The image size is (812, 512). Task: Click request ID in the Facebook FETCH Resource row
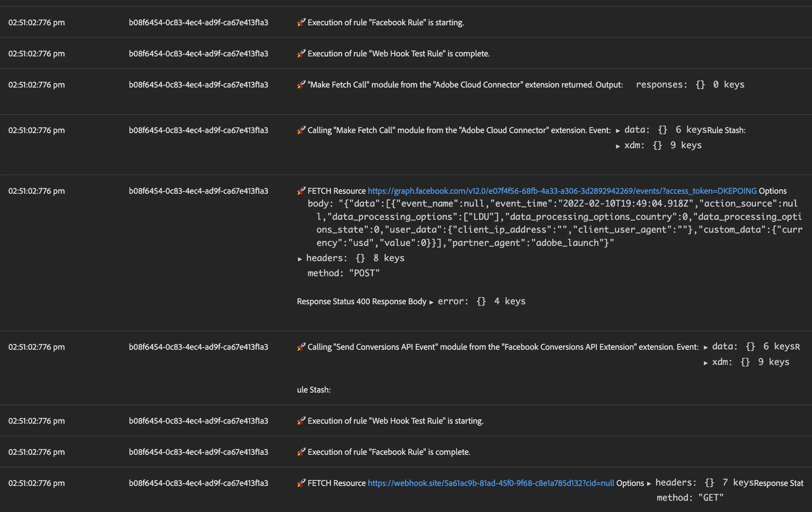[x=198, y=191]
